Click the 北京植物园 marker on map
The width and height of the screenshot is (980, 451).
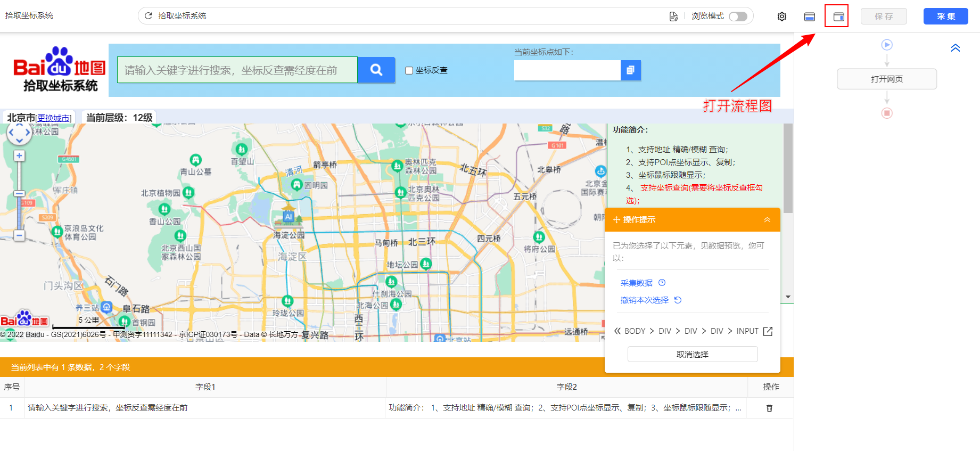[x=188, y=193]
